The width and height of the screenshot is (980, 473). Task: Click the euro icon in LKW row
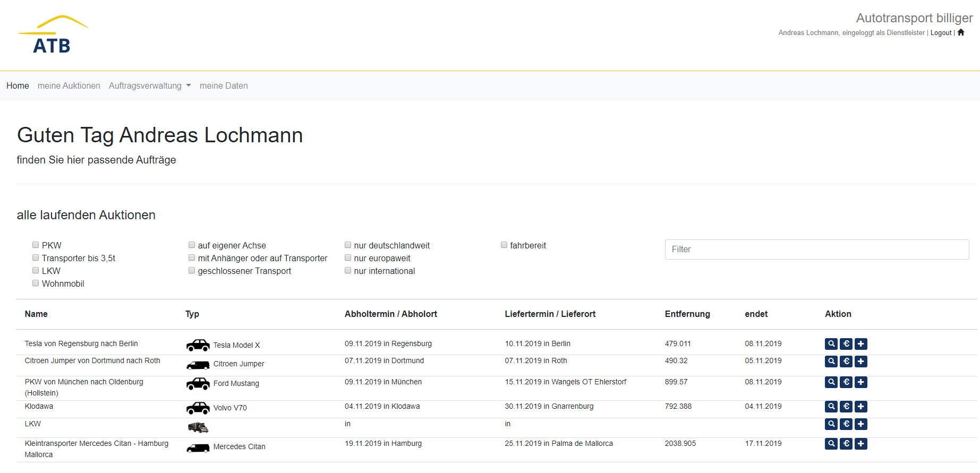pos(846,424)
